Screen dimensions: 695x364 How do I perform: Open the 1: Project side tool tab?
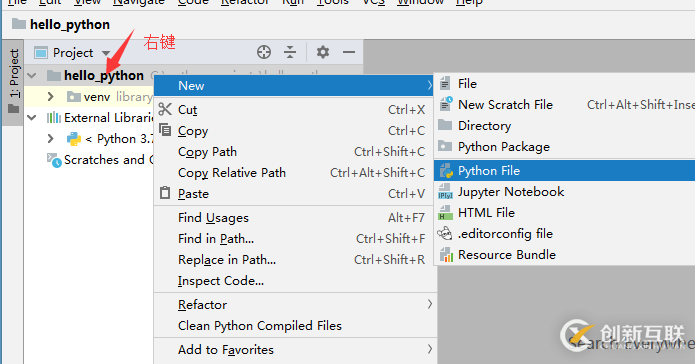pos(13,82)
